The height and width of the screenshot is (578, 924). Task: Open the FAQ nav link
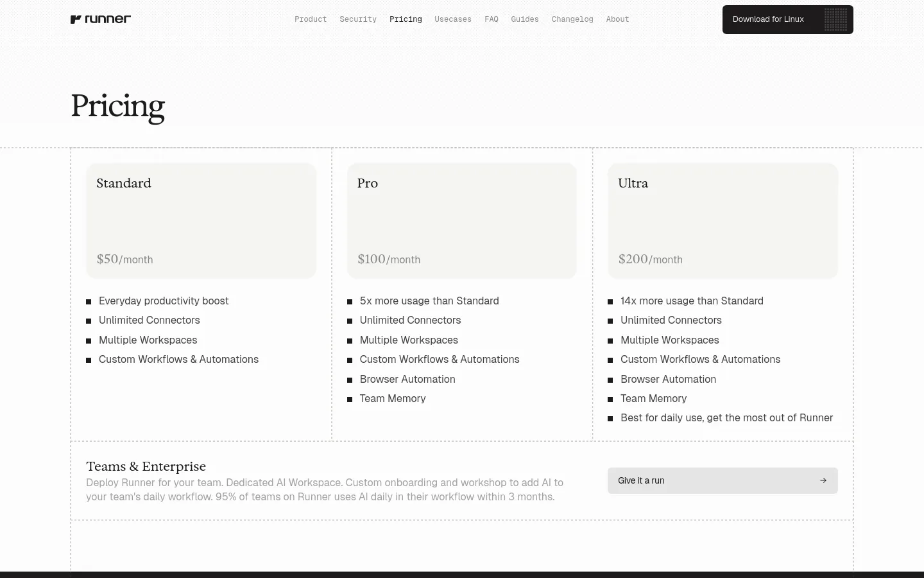[x=492, y=19]
